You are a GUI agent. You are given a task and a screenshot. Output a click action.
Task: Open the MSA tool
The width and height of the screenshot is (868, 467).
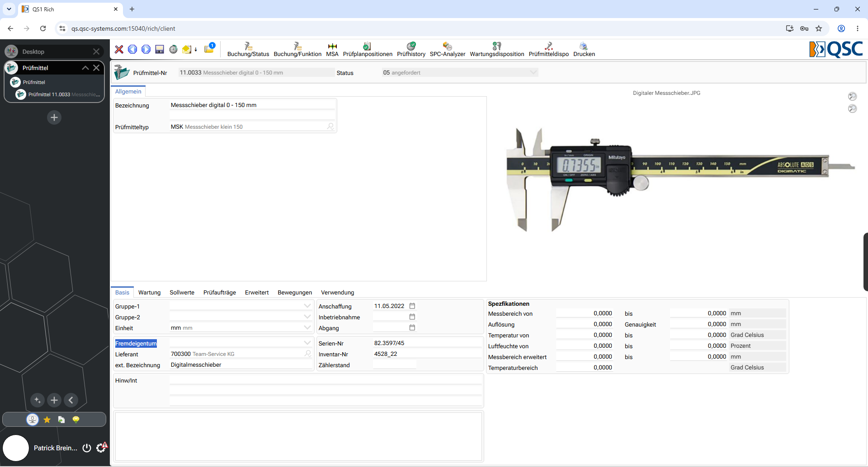point(332,50)
